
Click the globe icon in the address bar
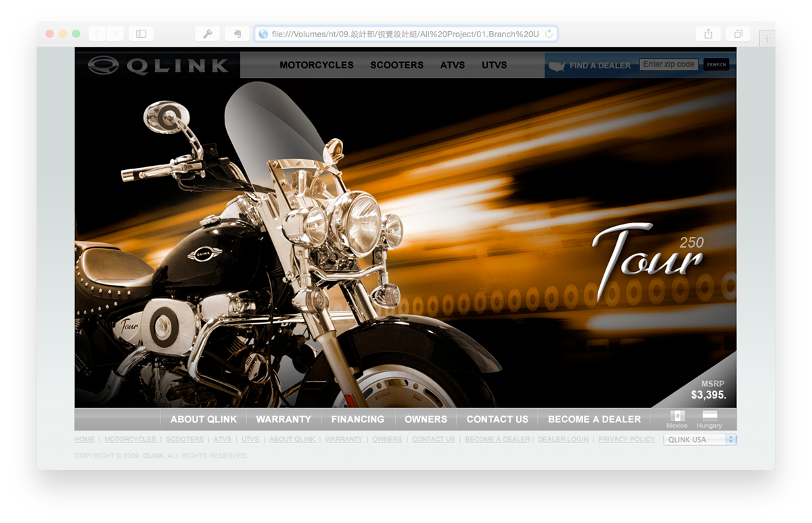[x=263, y=34]
